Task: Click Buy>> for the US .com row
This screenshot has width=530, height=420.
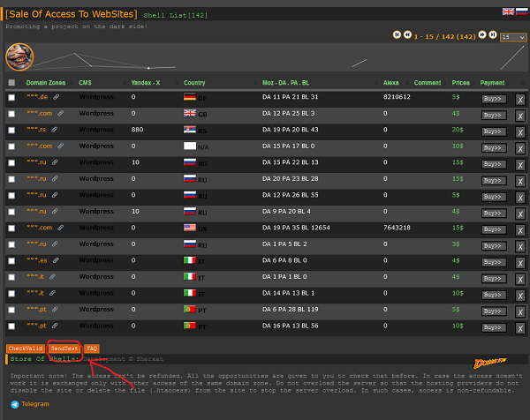Action: click(494, 229)
